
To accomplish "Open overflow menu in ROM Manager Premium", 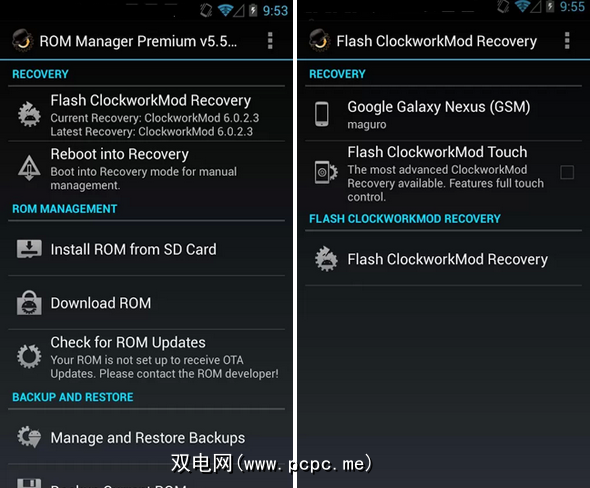I will [x=270, y=41].
